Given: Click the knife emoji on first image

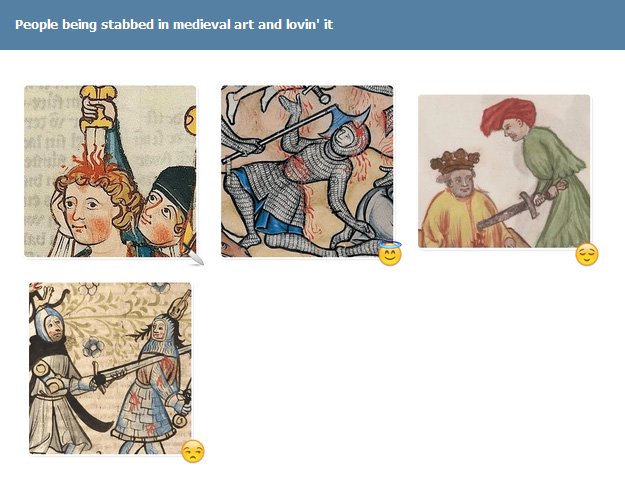Looking at the screenshot, I should pyautogui.click(x=193, y=253).
